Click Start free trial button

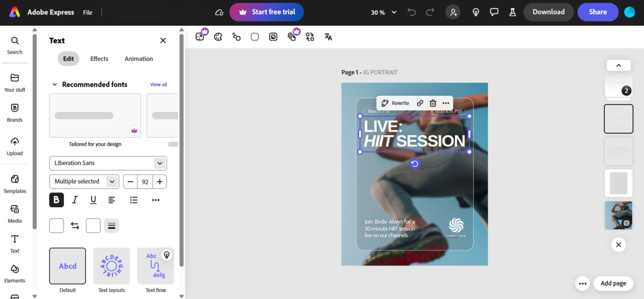click(x=267, y=12)
